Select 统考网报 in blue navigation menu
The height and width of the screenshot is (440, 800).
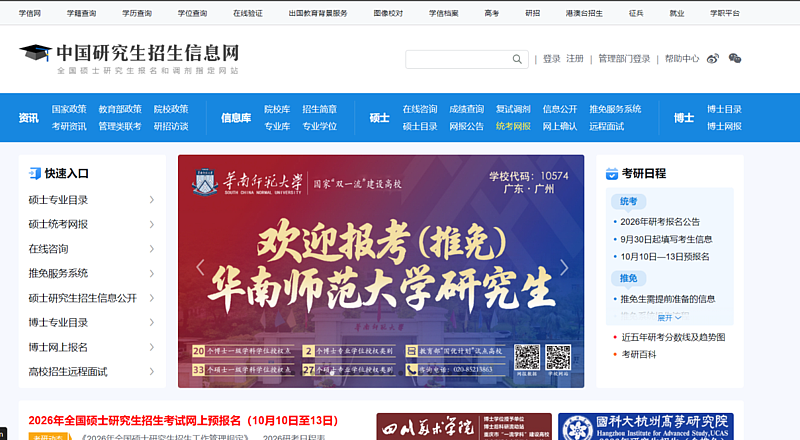(513, 126)
